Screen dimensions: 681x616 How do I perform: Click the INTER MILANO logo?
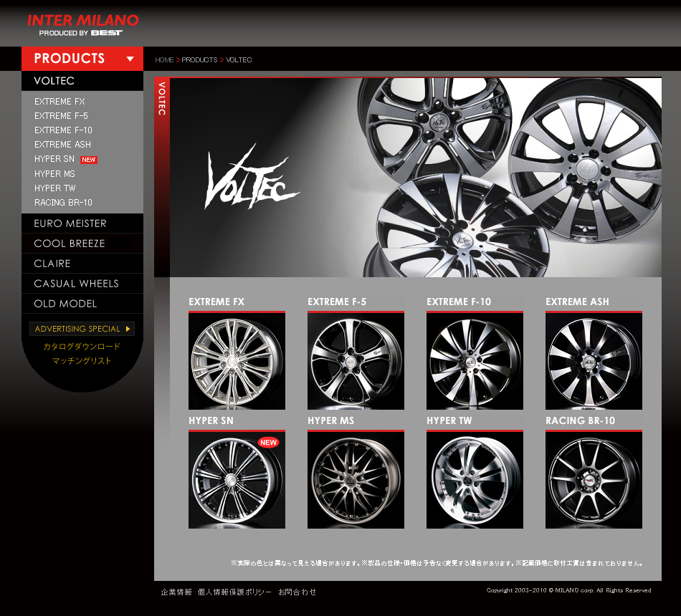[83, 25]
